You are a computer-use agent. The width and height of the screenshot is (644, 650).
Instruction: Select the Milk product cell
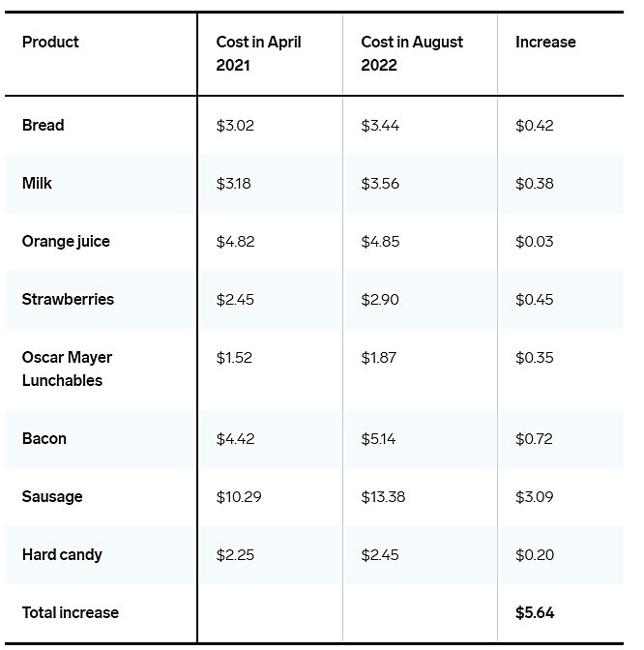pos(37,183)
